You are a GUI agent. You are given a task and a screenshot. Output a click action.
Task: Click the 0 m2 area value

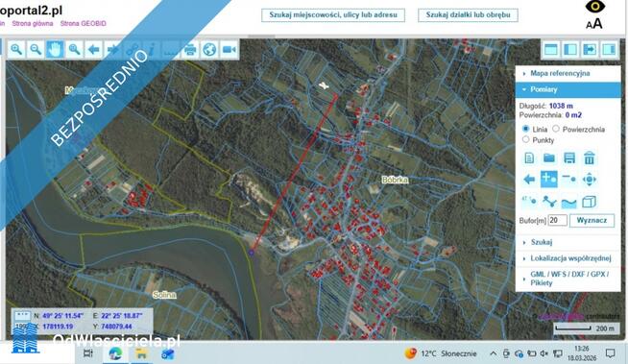tap(573, 115)
